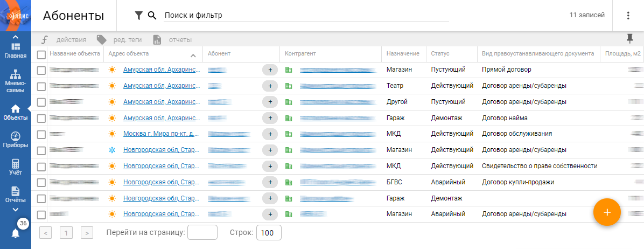The height and width of the screenshot is (249, 644).
Task: Select checkbox of Театр row
Action: [x=41, y=86]
